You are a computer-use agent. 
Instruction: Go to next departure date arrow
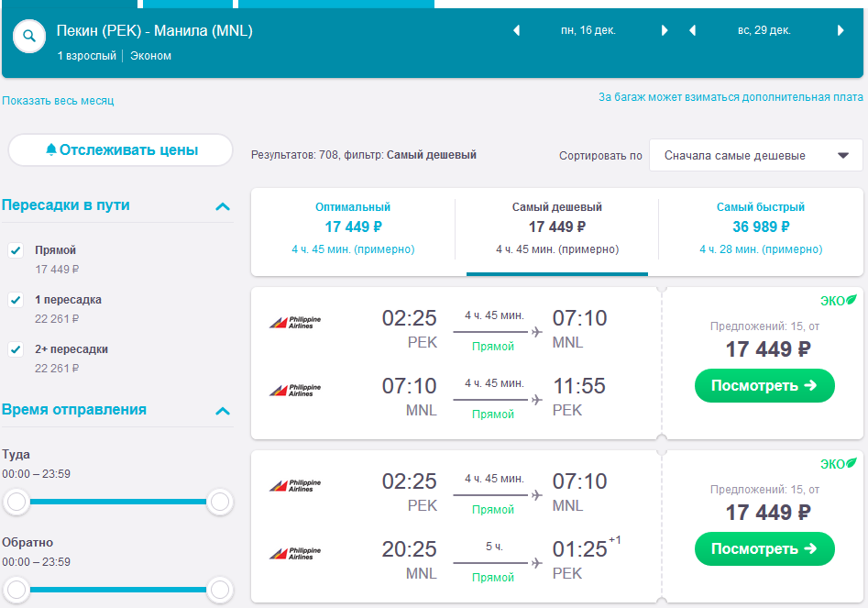tap(665, 30)
